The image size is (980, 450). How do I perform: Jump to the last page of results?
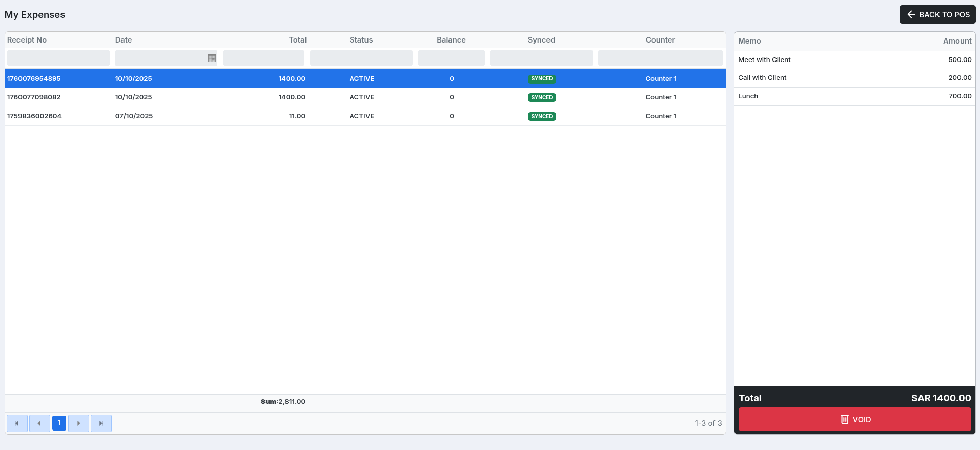[x=101, y=423]
